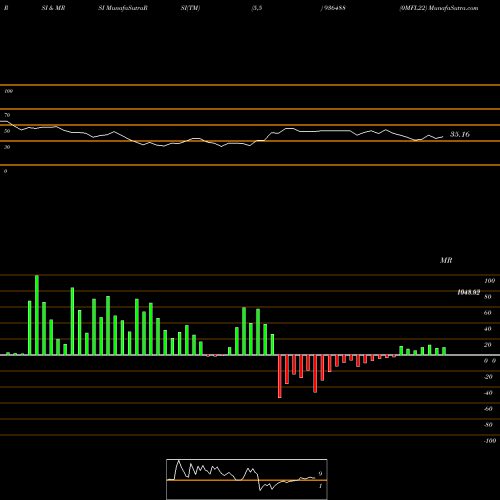Image resolution: width=500 pixels, height=500 pixels.
Task: Click the histogram axis label 80
Action: 488,297
